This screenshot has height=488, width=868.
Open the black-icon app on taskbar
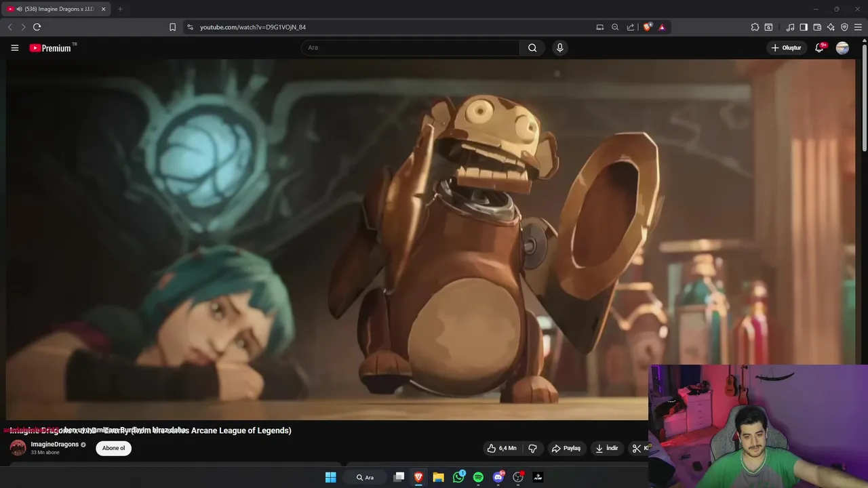coord(538,477)
